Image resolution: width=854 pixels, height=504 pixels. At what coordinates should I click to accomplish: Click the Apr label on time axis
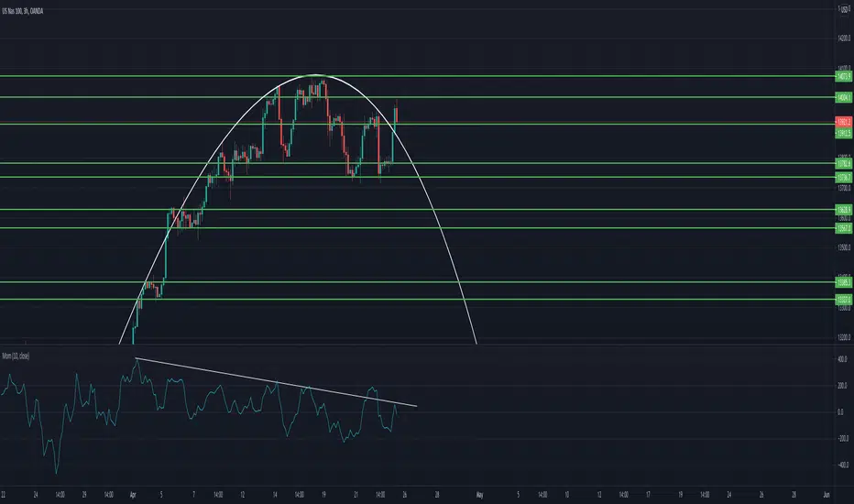[133, 495]
